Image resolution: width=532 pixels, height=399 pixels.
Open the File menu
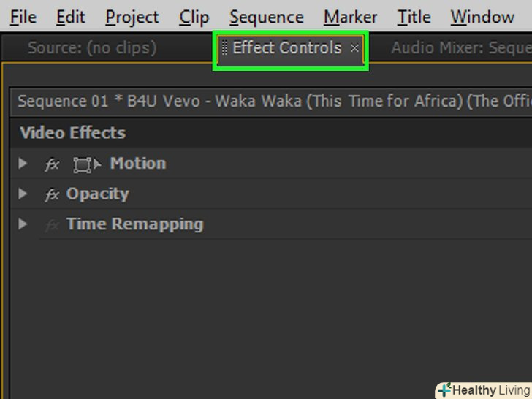point(23,17)
